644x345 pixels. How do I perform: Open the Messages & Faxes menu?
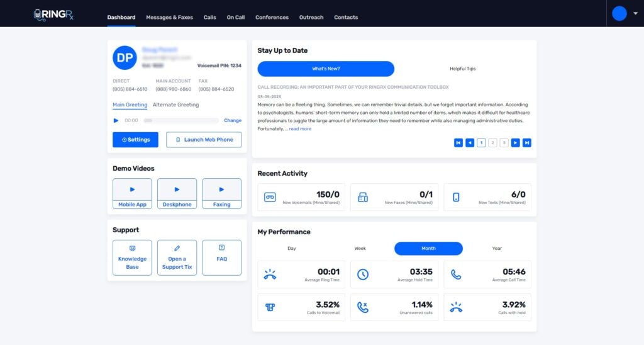coord(169,18)
